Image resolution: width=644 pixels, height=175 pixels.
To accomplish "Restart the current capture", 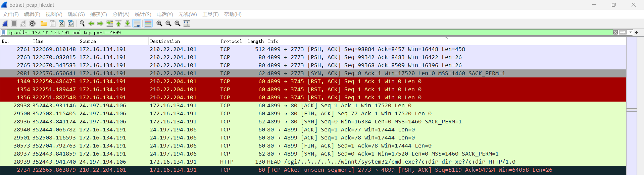I will click(23, 23).
